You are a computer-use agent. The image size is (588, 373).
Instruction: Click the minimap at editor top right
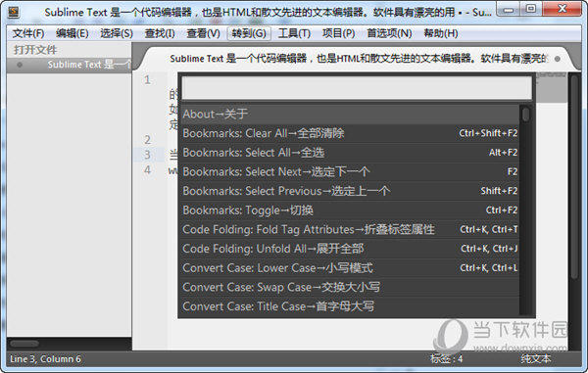tap(551, 87)
